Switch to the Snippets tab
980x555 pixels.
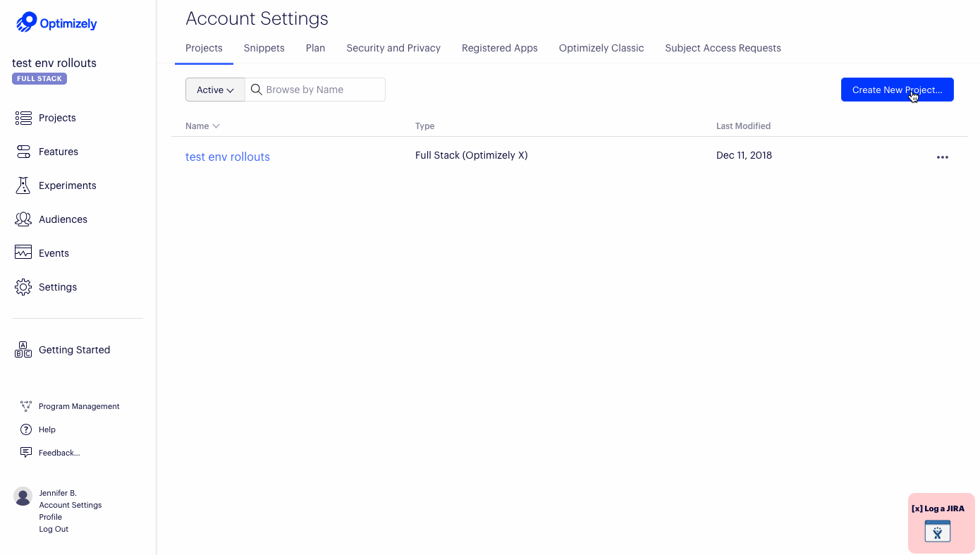click(264, 48)
